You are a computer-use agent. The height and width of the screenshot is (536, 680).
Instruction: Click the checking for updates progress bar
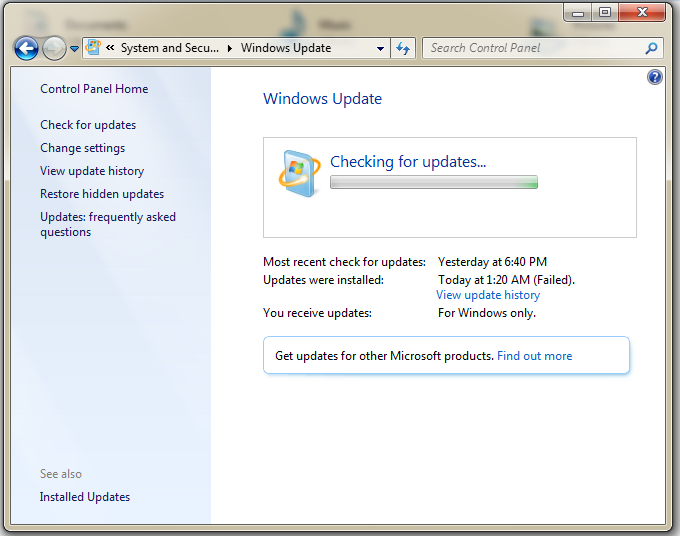point(434,182)
